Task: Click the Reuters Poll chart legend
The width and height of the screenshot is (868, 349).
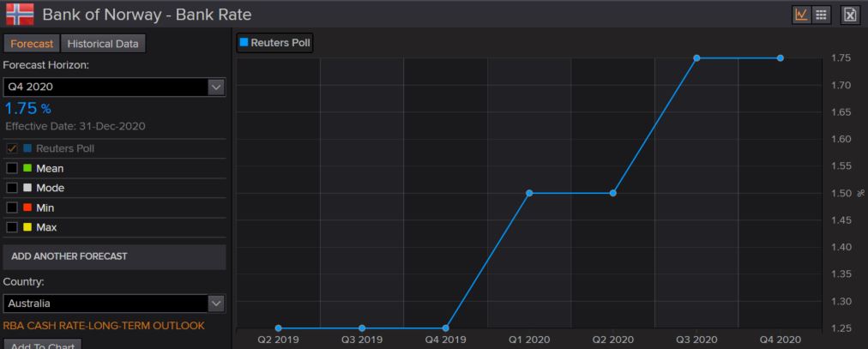Action: click(274, 43)
